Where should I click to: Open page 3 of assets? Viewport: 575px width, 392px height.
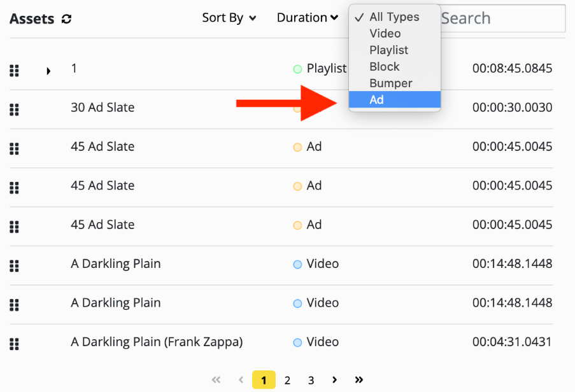[x=311, y=381]
